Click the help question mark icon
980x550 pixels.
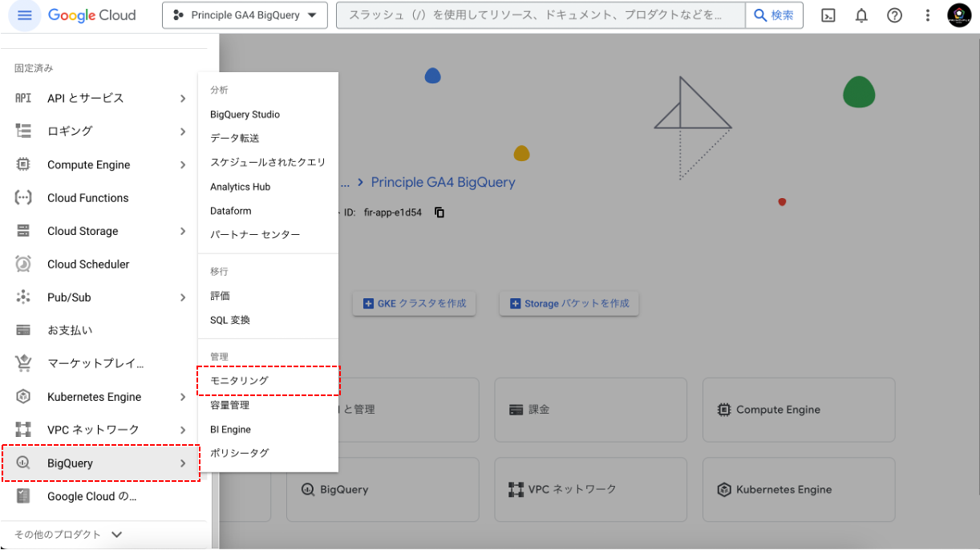(894, 15)
